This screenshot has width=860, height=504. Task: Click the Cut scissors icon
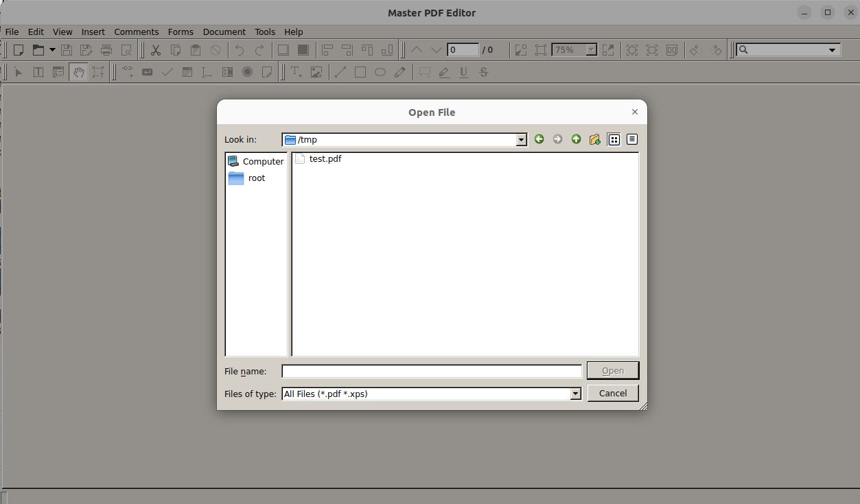point(156,50)
